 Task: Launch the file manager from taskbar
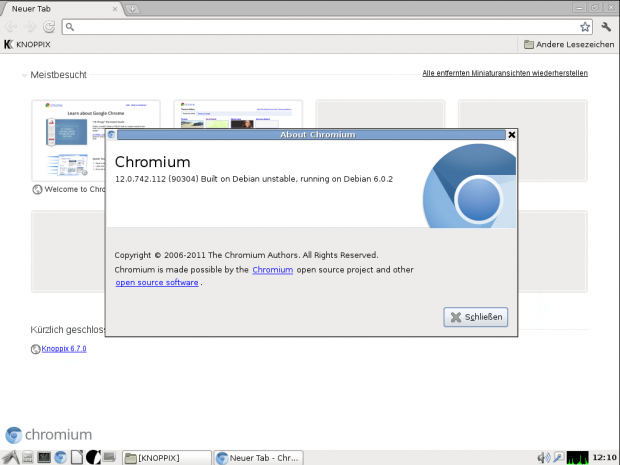coord(28,457)
